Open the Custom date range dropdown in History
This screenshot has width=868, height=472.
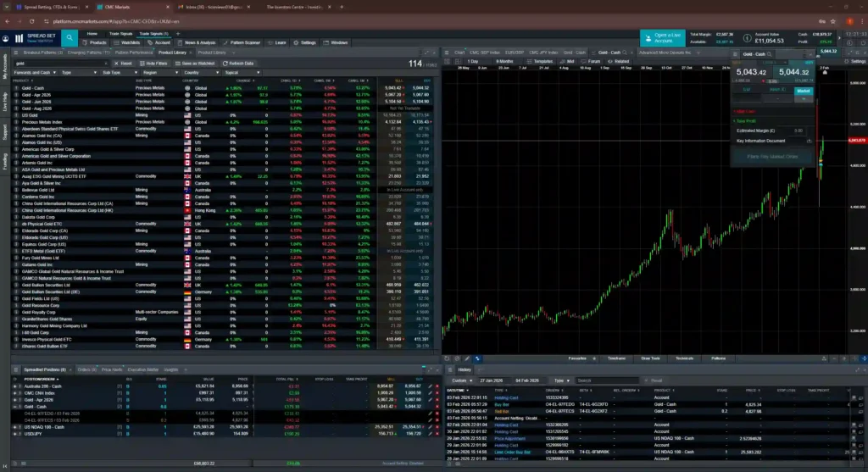click(x=462, y=380)
